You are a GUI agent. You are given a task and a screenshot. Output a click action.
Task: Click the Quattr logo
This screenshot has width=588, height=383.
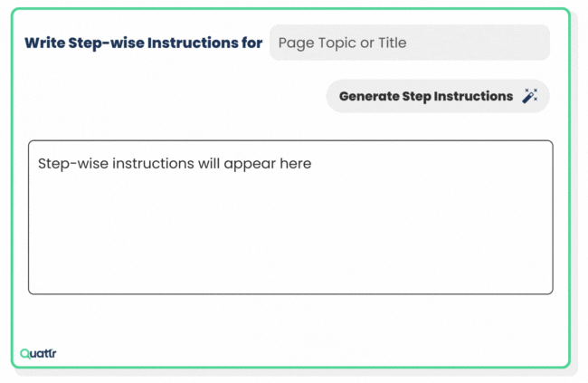[38, 353]
